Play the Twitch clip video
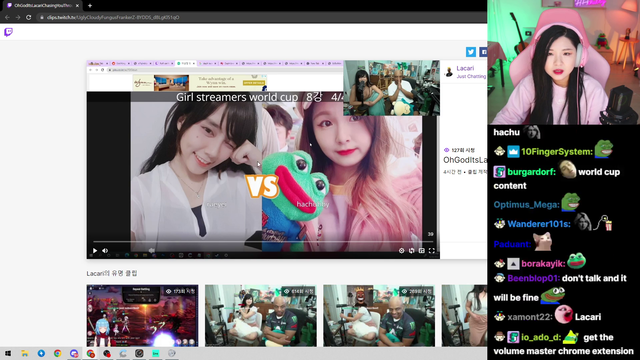The height and width of the screenshot is (360, 640). click(x=95, y=251)
